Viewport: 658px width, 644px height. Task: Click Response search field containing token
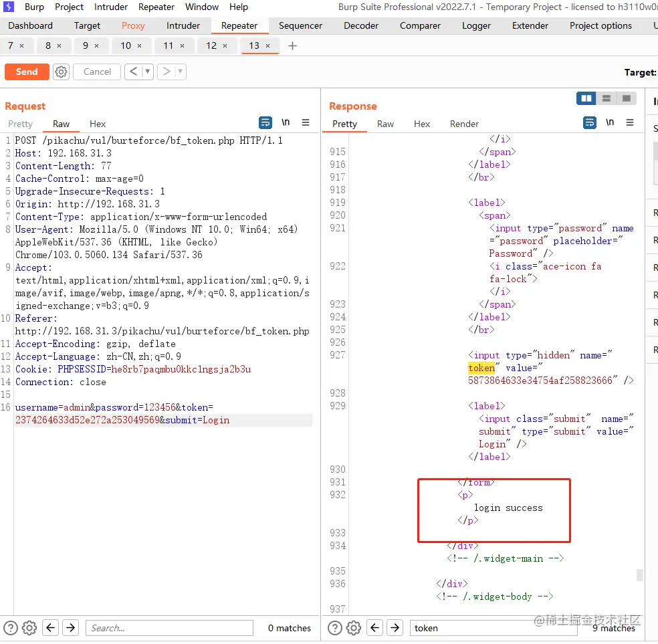(493, 628)
